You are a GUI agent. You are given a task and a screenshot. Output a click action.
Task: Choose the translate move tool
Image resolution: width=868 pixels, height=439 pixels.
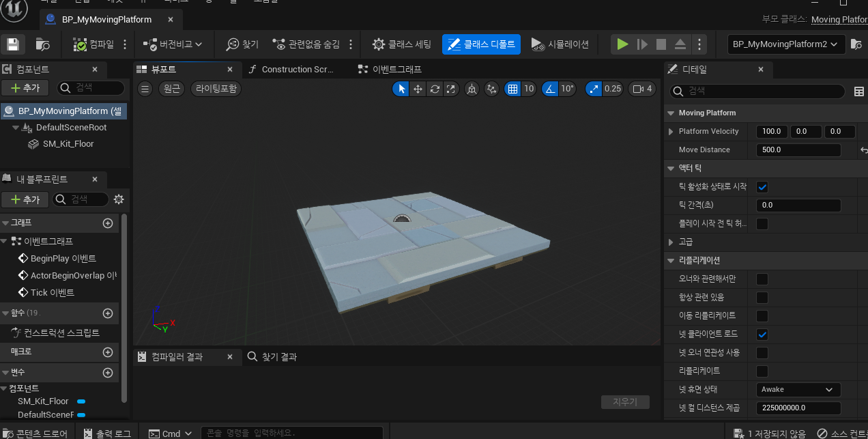(x=418, y=89)
